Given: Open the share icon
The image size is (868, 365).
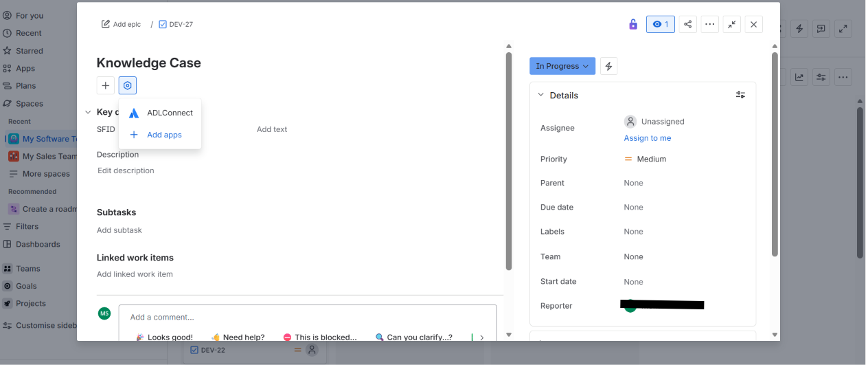Looking at the screenshot, I should pyautogui.click(x=688, y=24).
